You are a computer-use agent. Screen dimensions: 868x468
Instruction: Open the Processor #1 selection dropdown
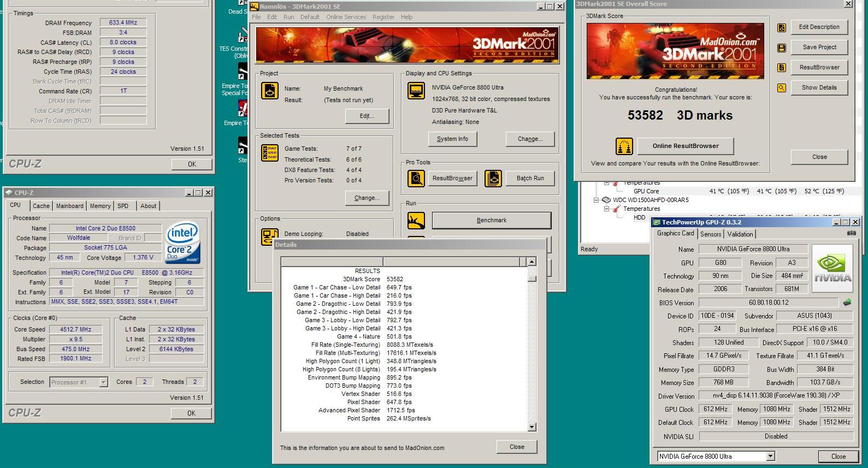pyautogui.click(x=103, y=382)
